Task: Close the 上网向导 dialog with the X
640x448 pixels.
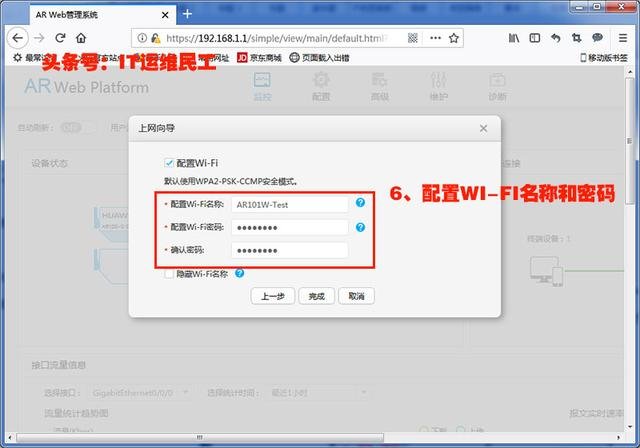Action: (x=483, y=129)
